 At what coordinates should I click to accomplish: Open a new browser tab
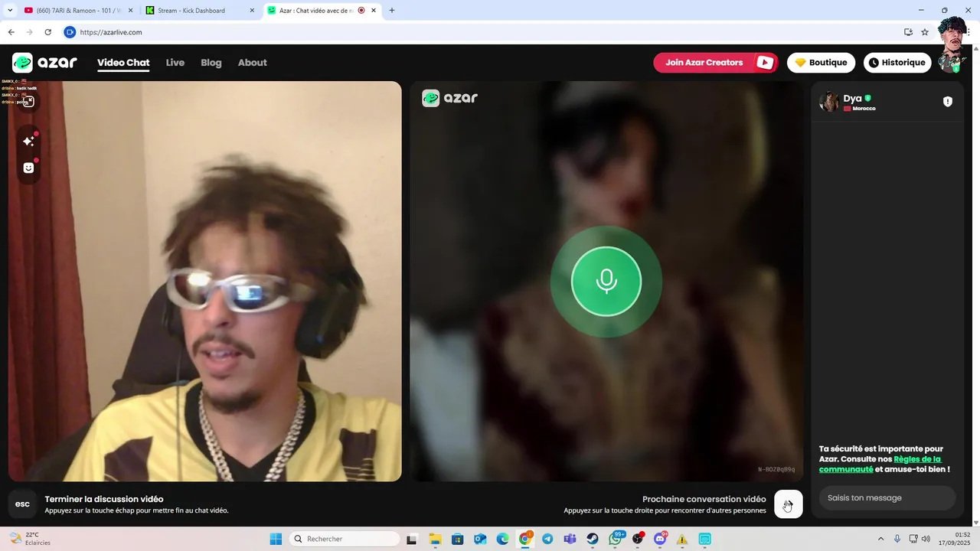coord(392,11)
